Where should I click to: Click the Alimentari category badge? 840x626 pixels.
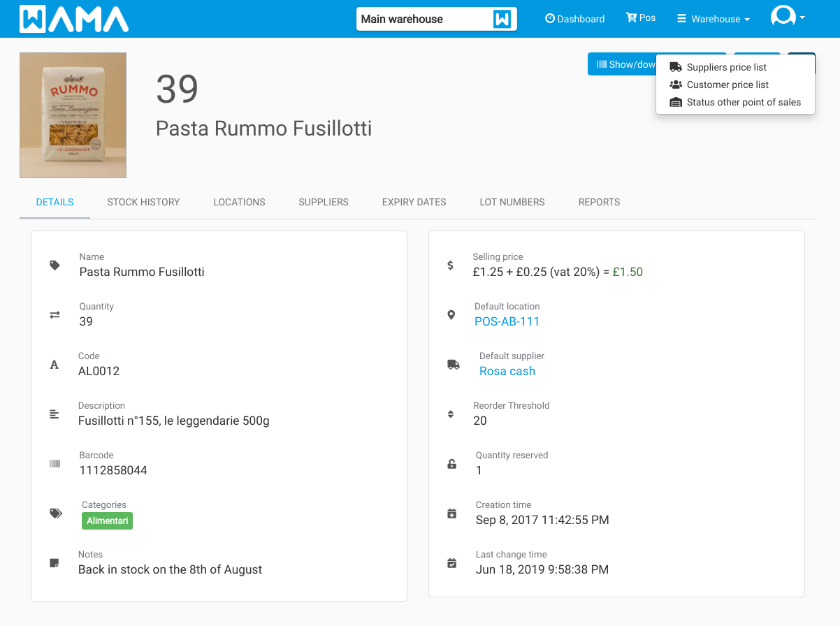[107, 521]
